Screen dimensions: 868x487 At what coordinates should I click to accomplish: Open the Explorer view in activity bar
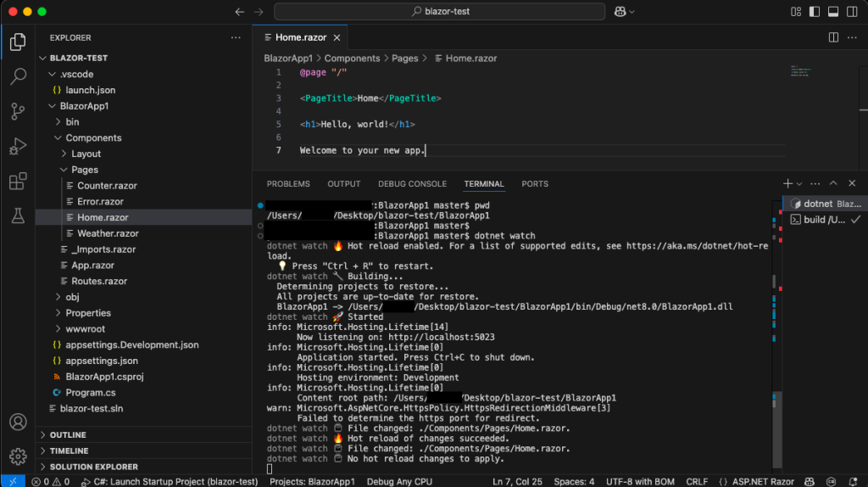[x=18, y=42]
